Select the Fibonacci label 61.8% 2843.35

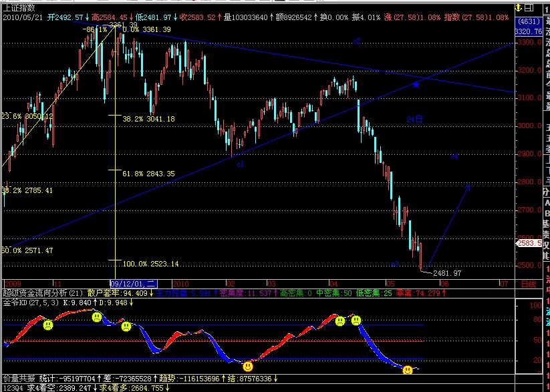click(x=148, y=174)
